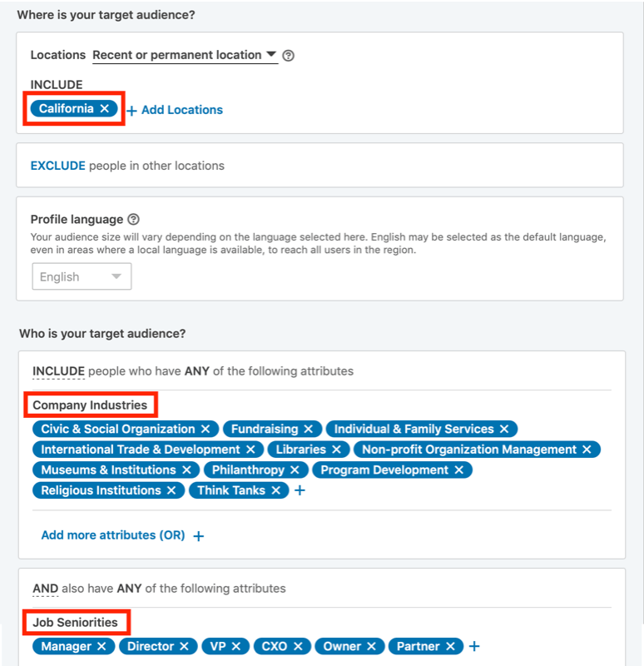Remove the Manager seniority tag
Screen dimensions: 644x666
[x=102, y=647]
